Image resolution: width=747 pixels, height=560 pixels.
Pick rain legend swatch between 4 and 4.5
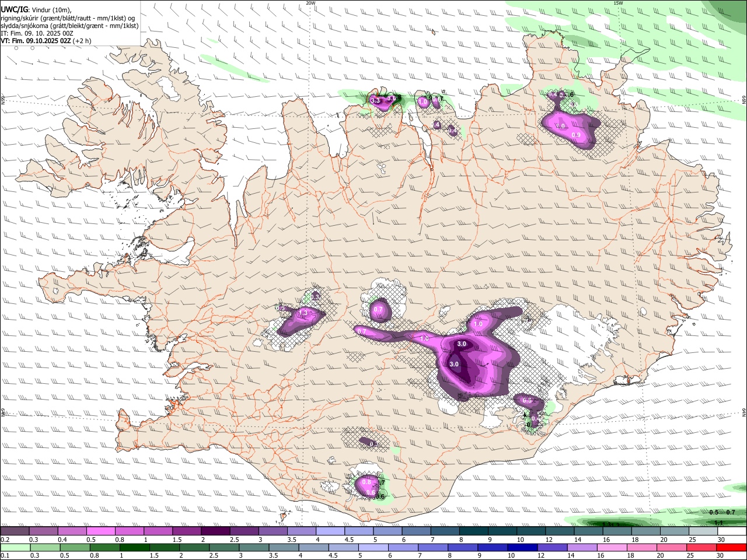(x=315, y=548)
